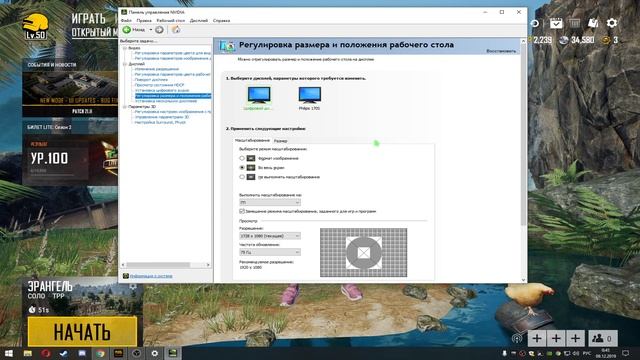The image size is (640, 360).
Task: Select the Формат изображения scaling radio button
Action: (x=242, y=158)
